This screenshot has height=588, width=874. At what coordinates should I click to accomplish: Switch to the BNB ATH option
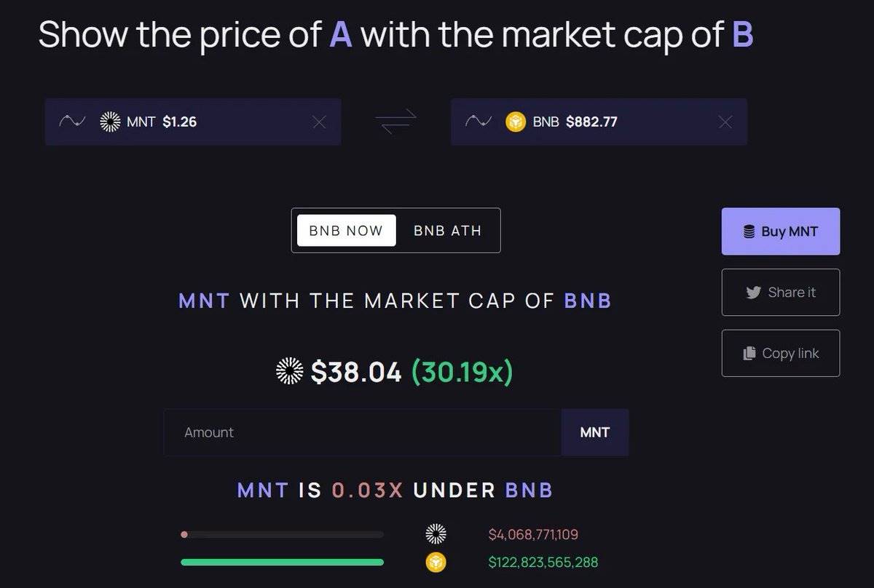447,231
